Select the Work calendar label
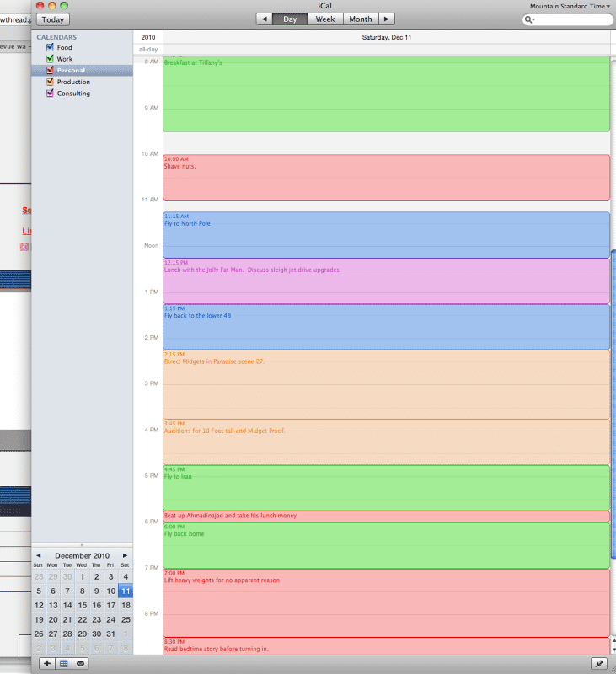This screenshot has width=616, height=674. pos(65,59)
